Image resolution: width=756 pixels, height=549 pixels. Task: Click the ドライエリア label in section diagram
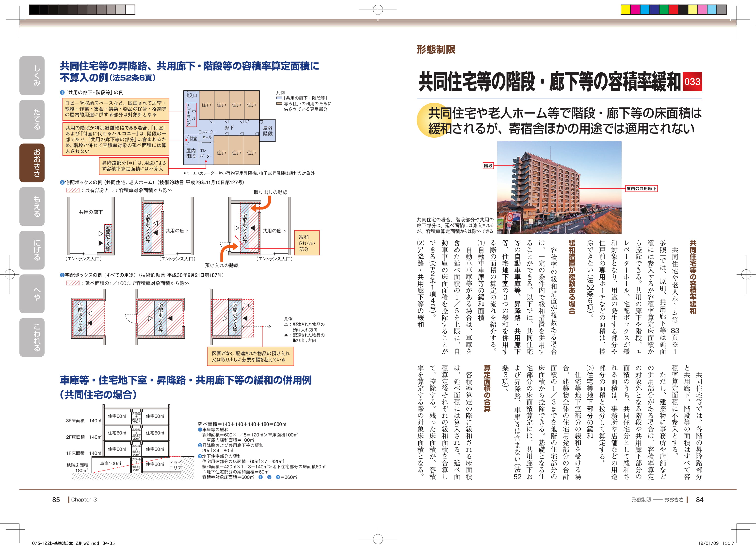(x=176, y=465)
